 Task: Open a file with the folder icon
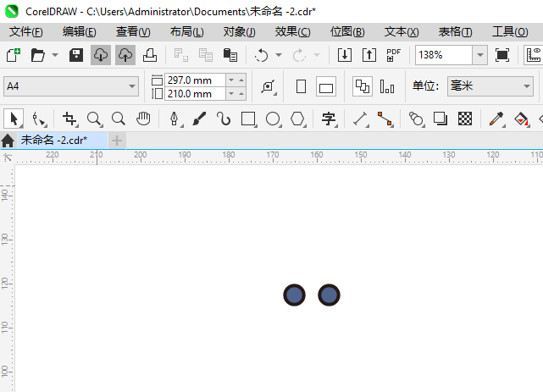(38, 55)
